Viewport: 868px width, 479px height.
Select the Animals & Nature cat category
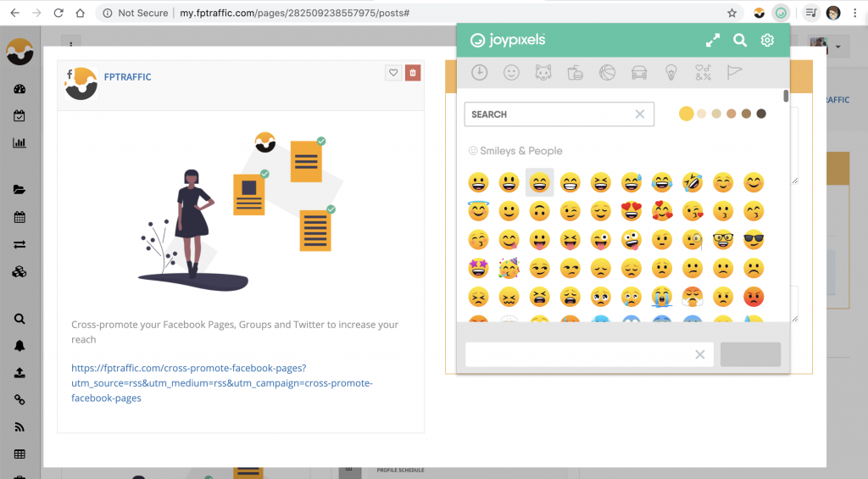[x=543, y=73]
